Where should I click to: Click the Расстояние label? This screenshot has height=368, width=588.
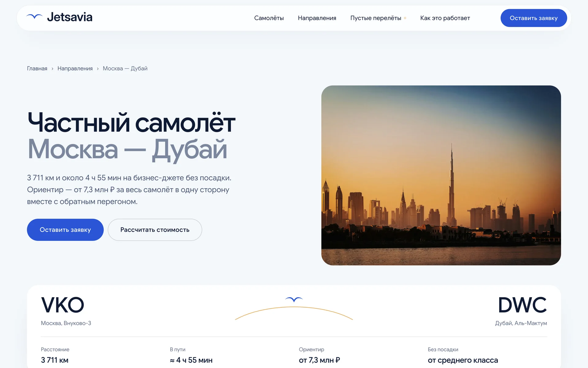coord(55,349)
